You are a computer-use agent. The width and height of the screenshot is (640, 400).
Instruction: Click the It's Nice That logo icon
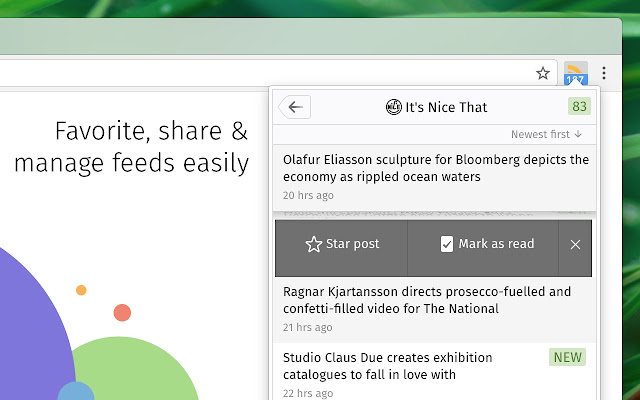pyautogui.click(x=393, y=107)
